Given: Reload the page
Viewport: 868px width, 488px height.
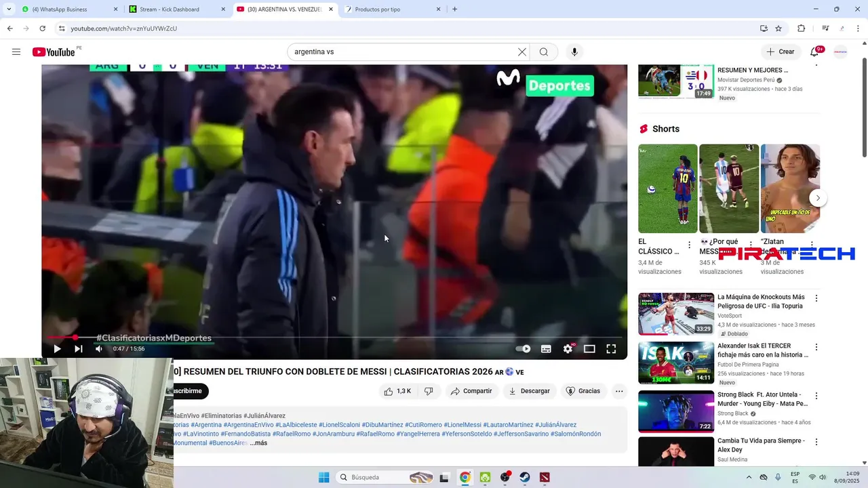Looking at the screenshot, I should [x=42, y=28].
